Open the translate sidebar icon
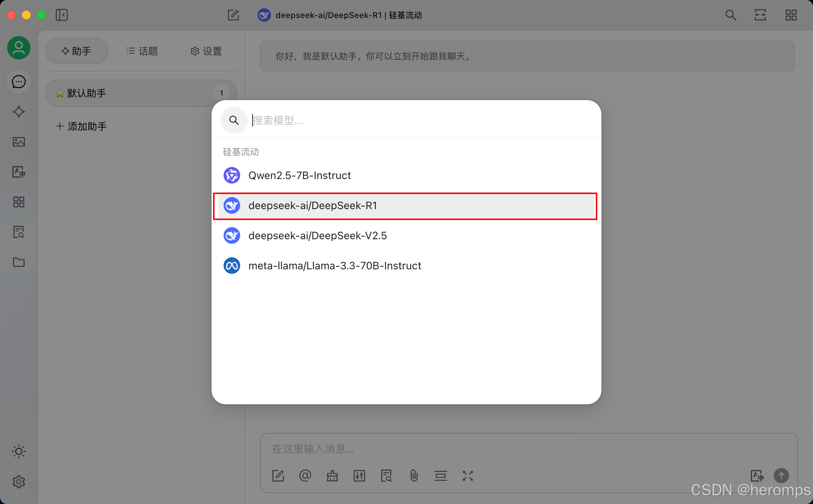 (19, 172)
